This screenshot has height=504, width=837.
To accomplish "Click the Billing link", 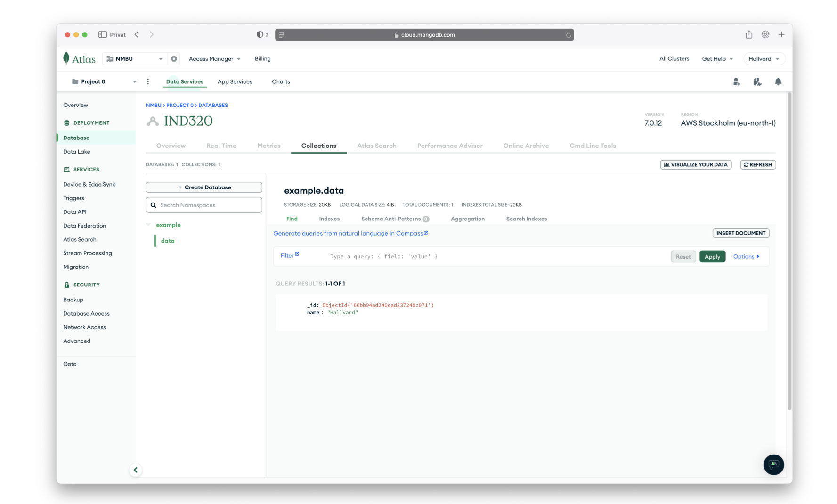I will (x=263, y=59).
